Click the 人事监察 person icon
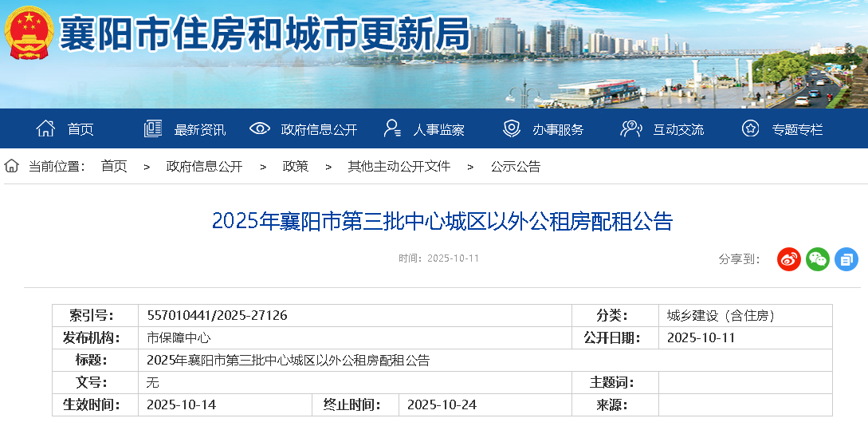Screen dimensions: 868x430 [x=392, y=128]
